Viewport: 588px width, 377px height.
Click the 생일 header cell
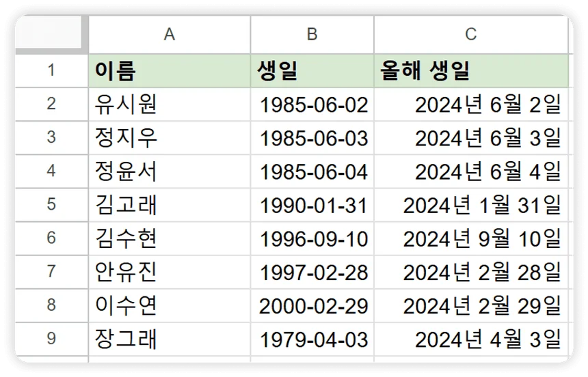point(312,70)
